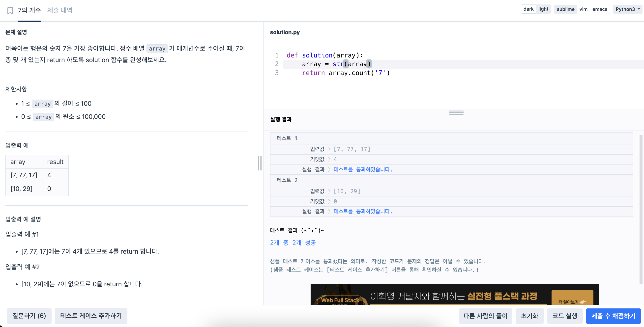Click line number 2 in the gutter
This screenshot has height=327, width=644.
[x=277, y=64]
